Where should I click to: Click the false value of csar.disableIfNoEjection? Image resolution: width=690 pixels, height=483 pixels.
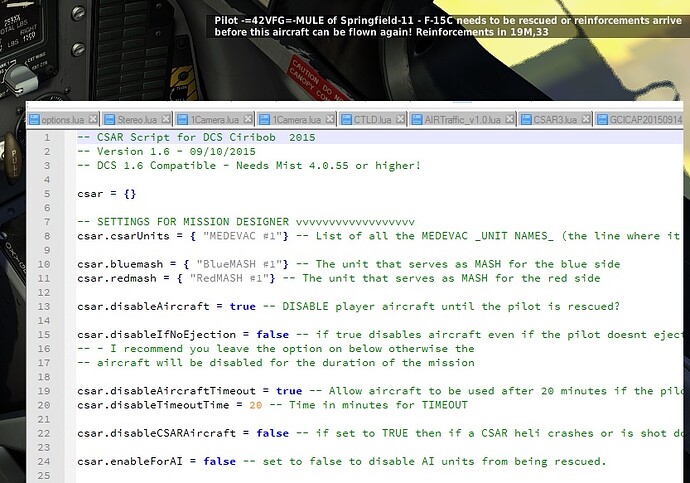click(x=271, y=334)
